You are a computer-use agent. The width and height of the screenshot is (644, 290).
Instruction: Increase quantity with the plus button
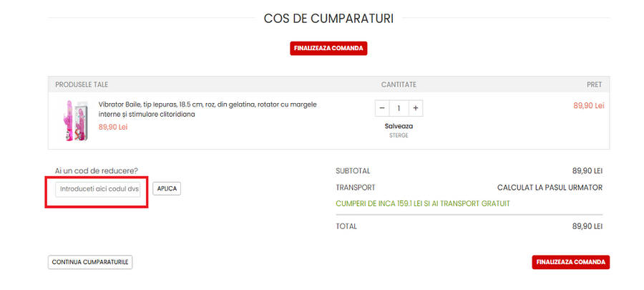pos(416,108)
